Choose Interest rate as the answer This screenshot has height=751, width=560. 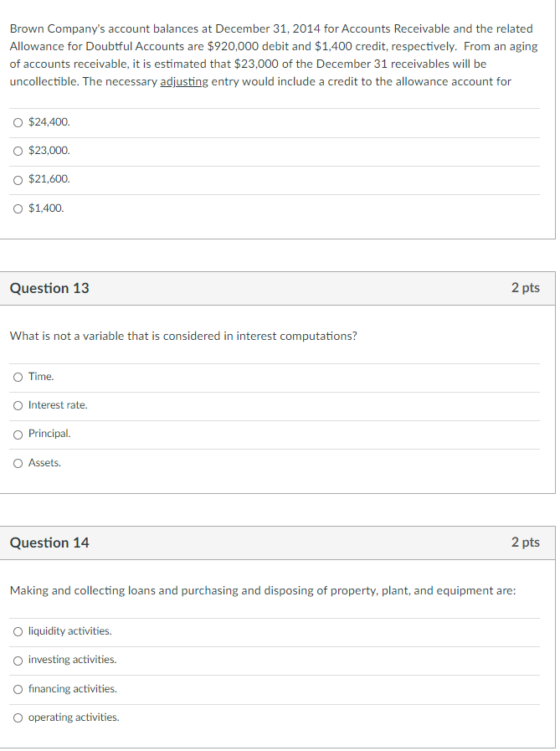tap(18, 405)
